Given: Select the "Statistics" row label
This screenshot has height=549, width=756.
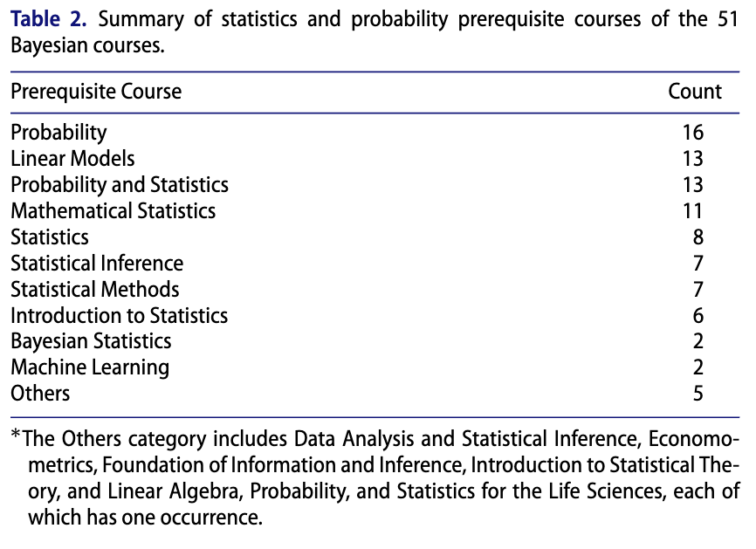Looking at the screenshot, I should coord(50,237).
